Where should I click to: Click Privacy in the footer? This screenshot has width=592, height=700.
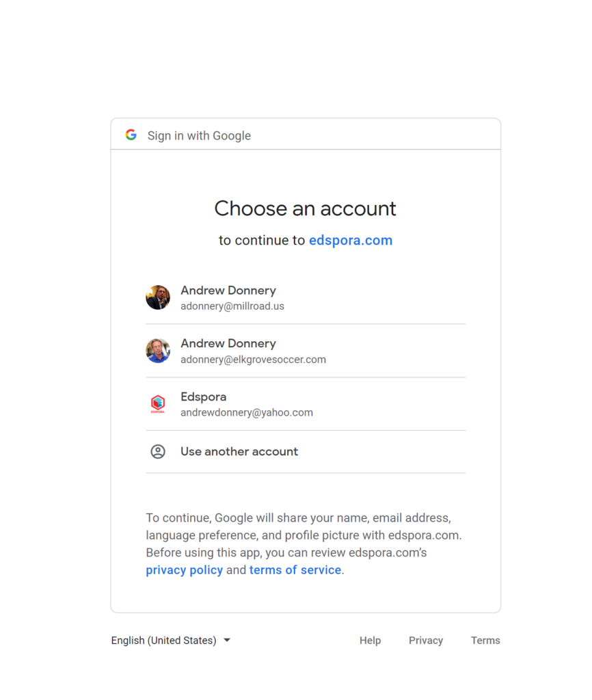pos(426,641)
